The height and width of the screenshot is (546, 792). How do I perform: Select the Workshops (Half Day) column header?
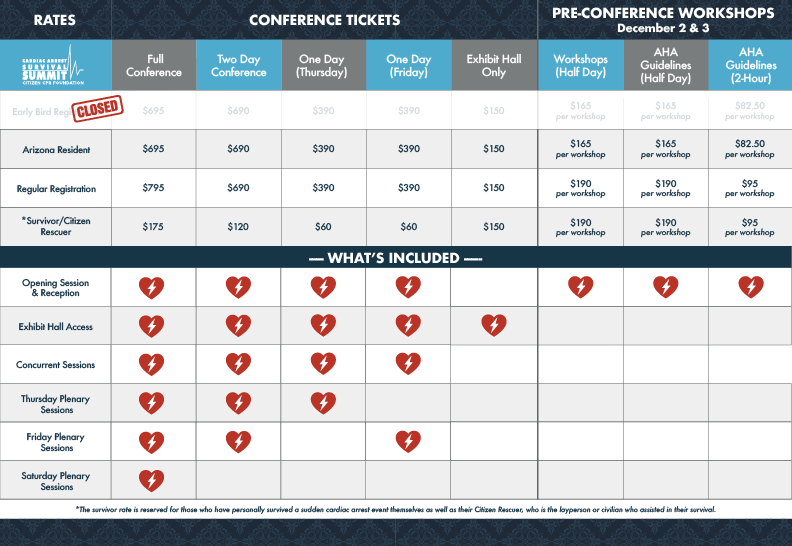[x=581, y=66]
